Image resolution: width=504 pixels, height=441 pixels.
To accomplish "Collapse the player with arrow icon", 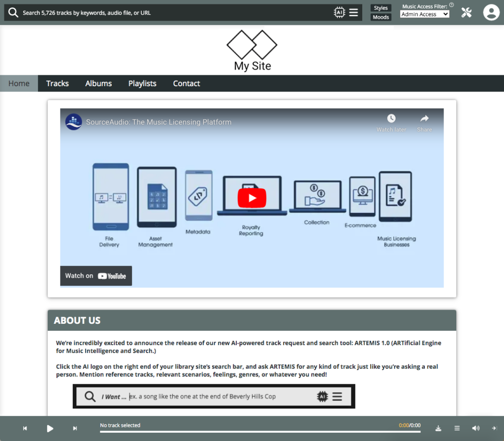I will pyautogui.click(x=494, y=428).
